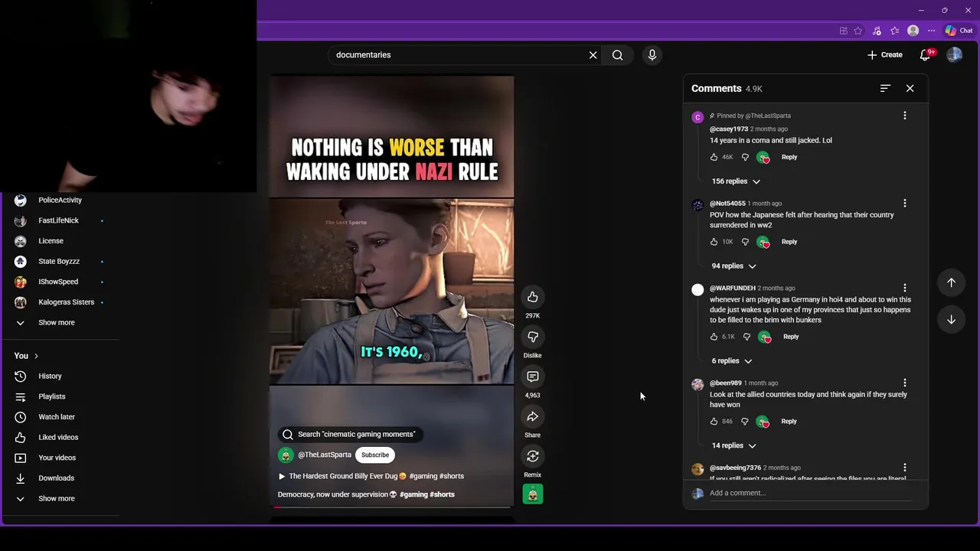Start voice search with microphone
Screen dimensions: 980x551
click(x=652, y=55)
